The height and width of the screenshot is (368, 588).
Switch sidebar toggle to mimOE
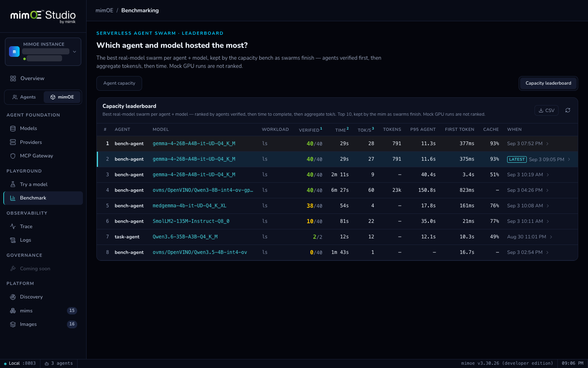pos(62,97)
